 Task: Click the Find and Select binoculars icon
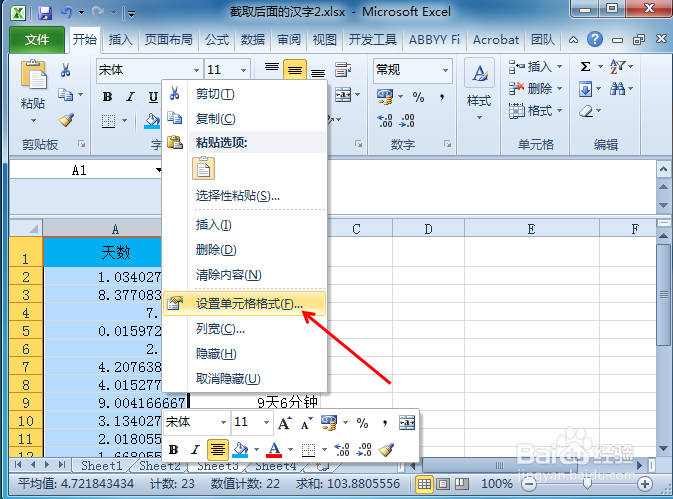pos(618,89)
